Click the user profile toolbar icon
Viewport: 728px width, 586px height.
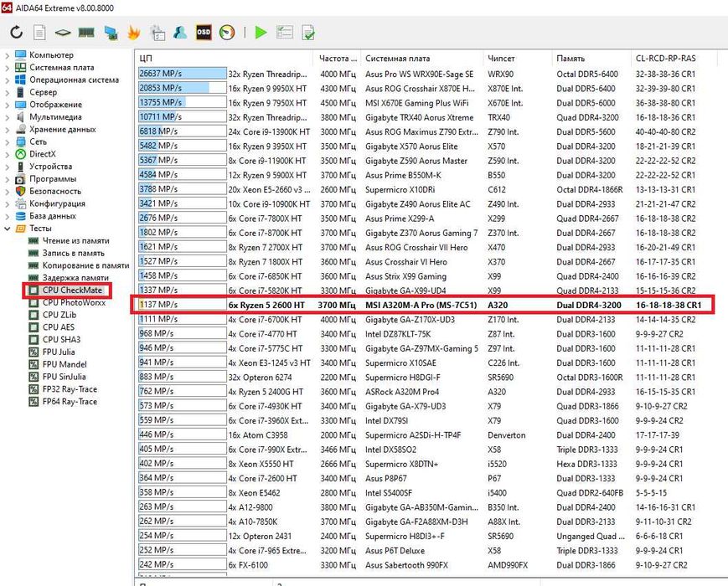tap(180, 33)
